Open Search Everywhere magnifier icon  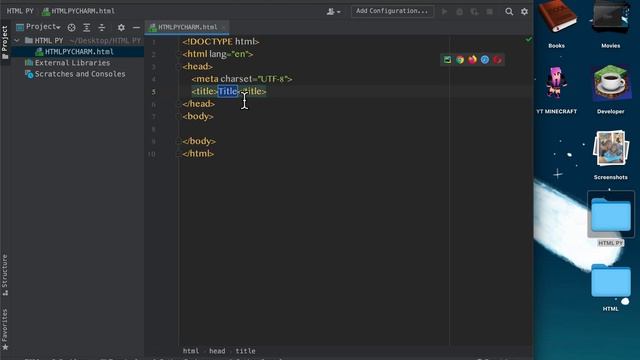tap(509, 11)
